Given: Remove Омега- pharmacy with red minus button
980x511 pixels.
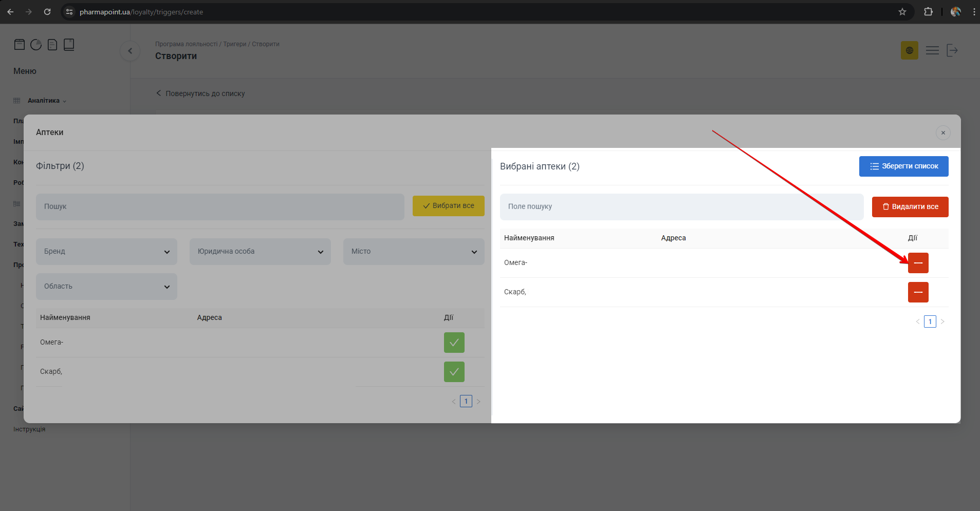Looking at the screenshot, I should coord(918,263).
